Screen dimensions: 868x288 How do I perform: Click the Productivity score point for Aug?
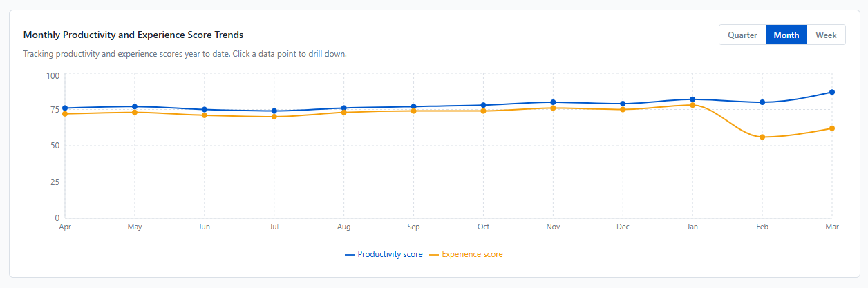point(343,108)
